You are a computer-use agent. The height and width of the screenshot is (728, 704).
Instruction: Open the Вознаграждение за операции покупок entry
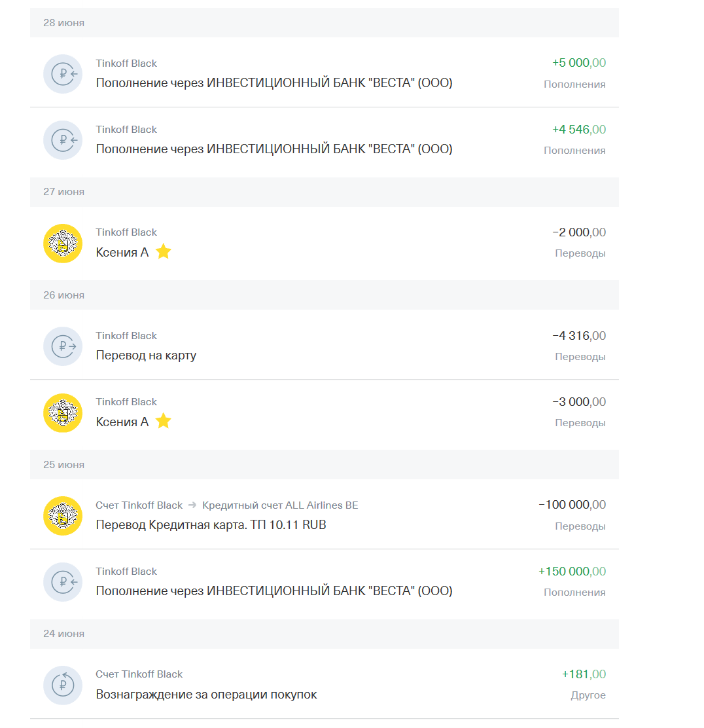point(206,695)
